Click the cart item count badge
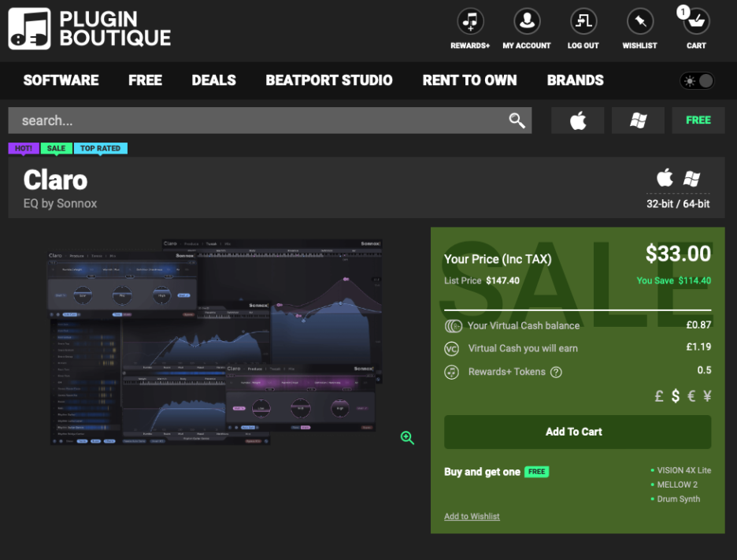 683,13
